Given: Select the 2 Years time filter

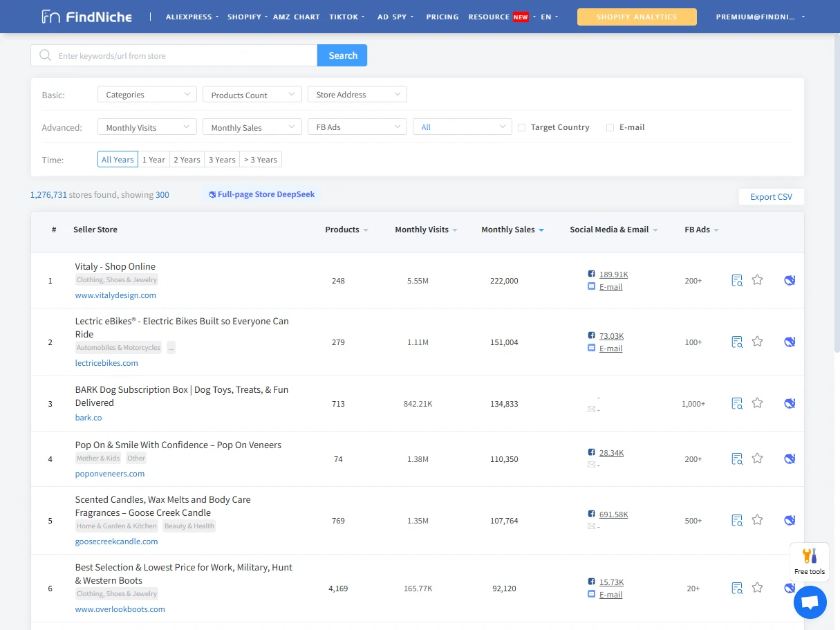Looking at the screenshot, I should click(x=187, y=160).
